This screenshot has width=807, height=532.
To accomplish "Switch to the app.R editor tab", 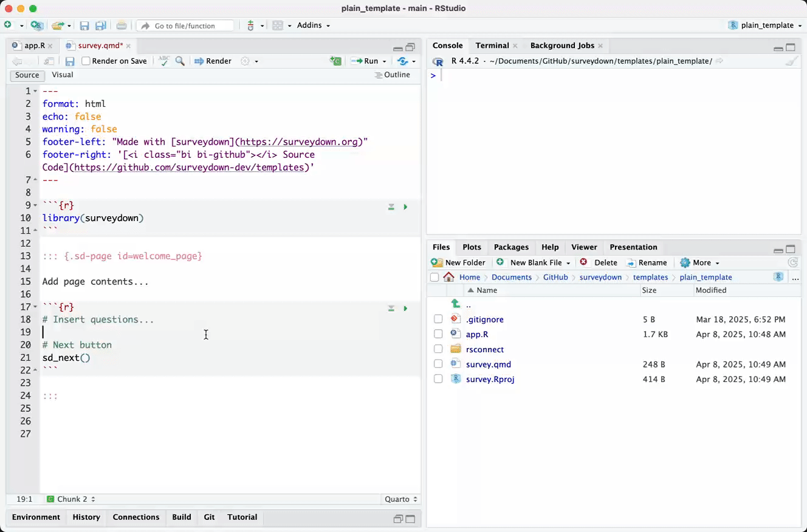I will coord(34,46).
